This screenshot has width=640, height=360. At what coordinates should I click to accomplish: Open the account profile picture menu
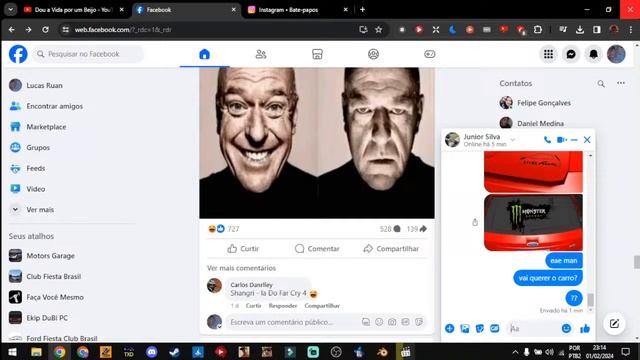(616, 54)
